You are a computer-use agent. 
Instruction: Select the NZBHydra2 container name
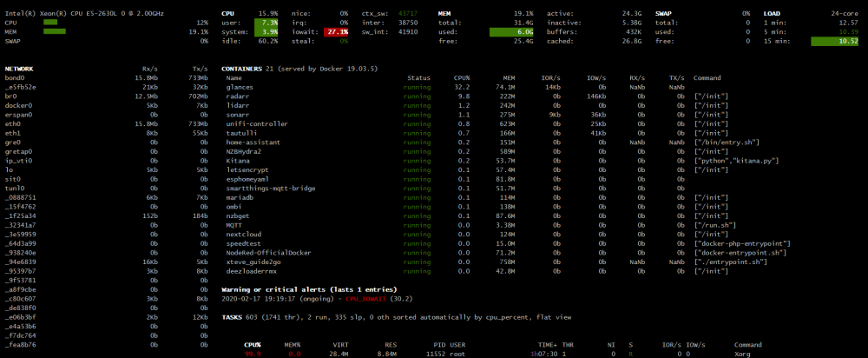click(x=244, y=151)
